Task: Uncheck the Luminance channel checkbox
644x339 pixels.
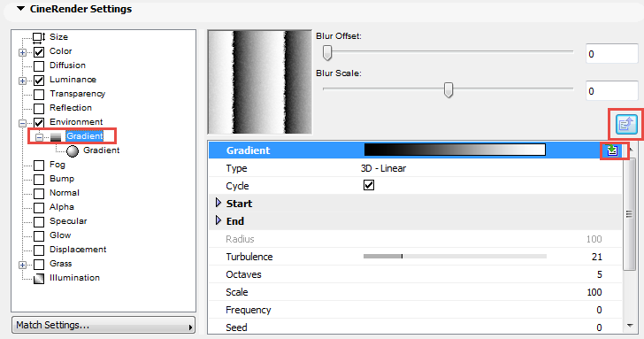Action: click(39, 81)
